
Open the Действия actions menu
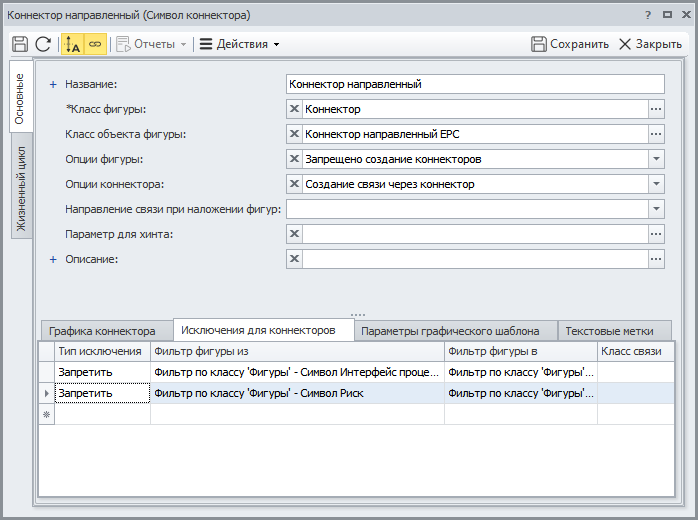(x=239, y=44)
